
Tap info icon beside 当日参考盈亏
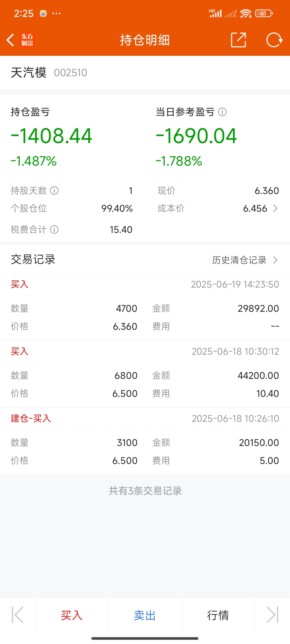222,112
